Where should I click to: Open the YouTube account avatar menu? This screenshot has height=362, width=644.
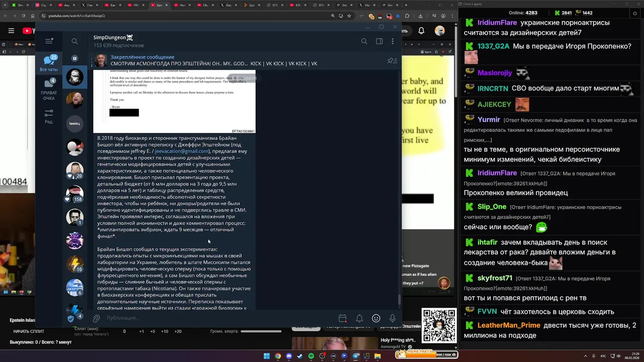coord(440,31)
